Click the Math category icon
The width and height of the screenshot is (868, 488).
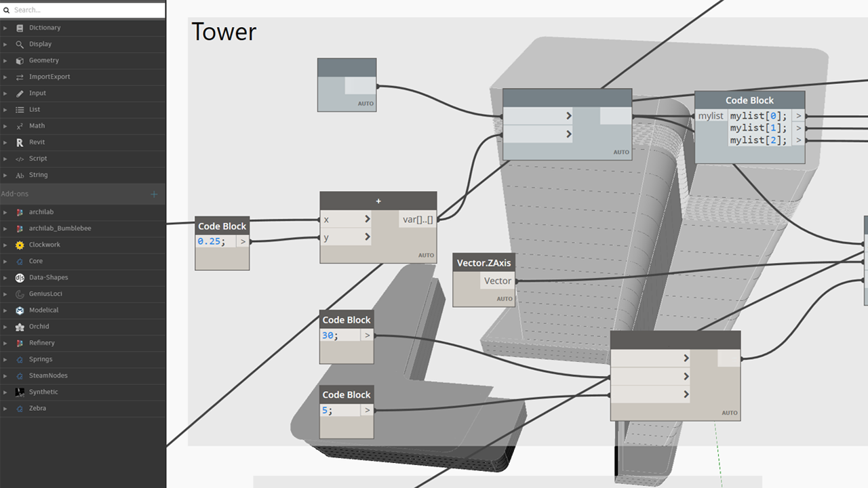tap(20, 126)
